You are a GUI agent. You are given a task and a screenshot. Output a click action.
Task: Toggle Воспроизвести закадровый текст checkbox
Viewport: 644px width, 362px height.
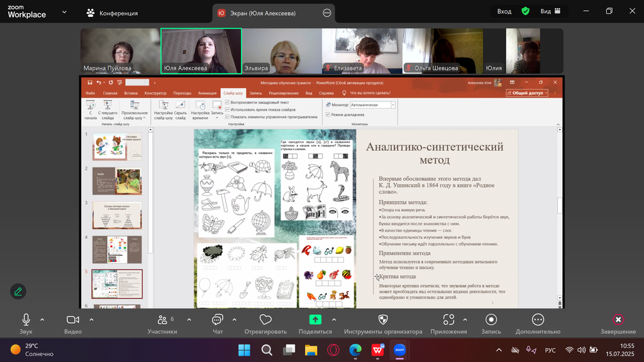pyautogui.click(x=227, y=102)
